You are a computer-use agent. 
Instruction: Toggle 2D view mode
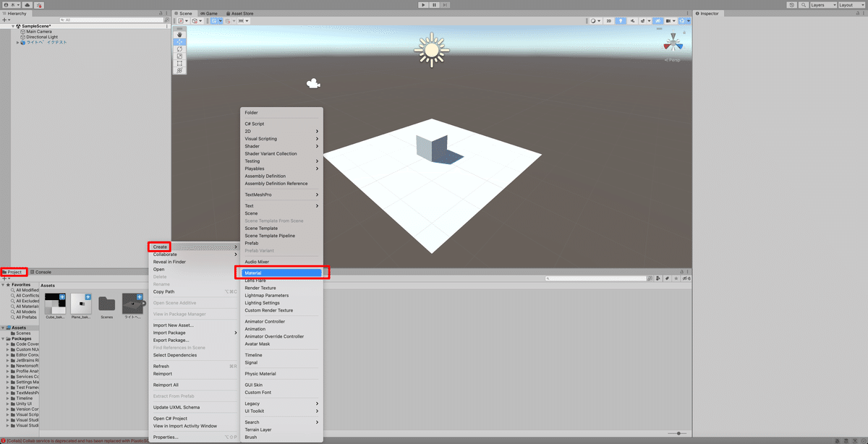608,21
